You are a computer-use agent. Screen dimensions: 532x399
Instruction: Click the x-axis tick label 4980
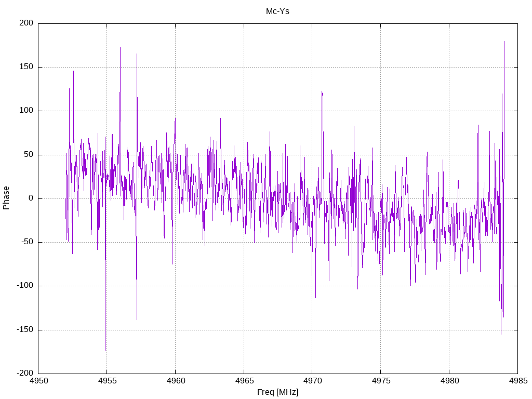[449, 381]
